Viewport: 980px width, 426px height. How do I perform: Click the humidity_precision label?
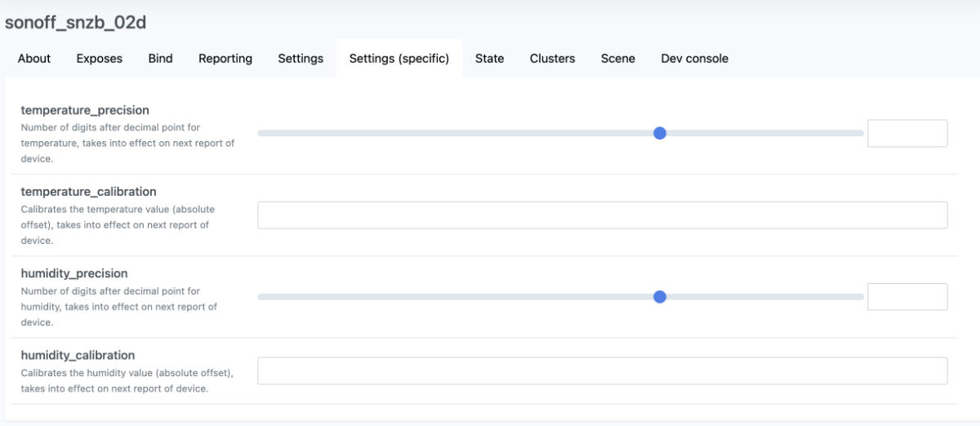point(74,273)
